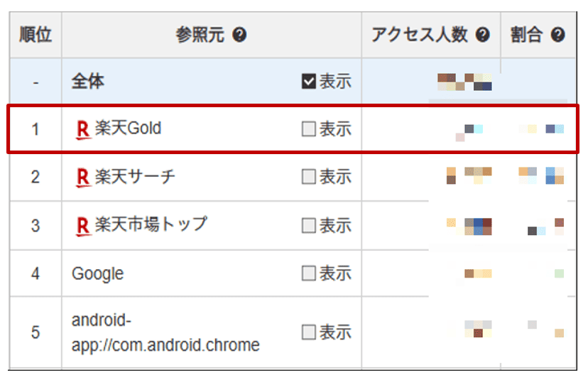The image size is (588, 382).
Task: Select the 楽天サーチ referrer text
Action: point(135,177)
